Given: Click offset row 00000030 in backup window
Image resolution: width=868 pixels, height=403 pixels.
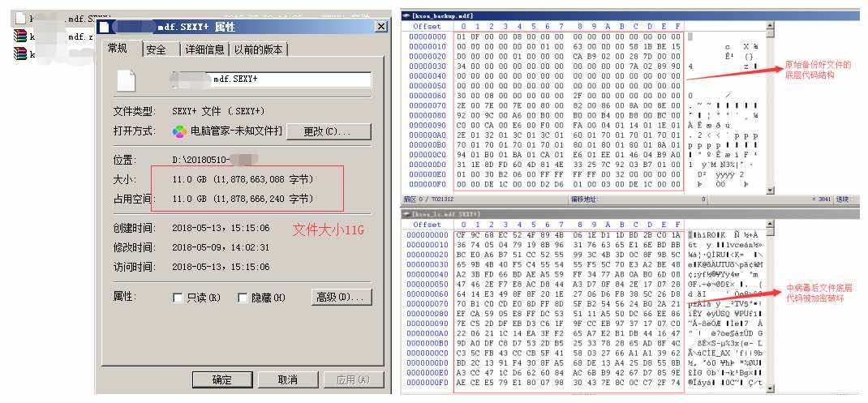Looking at the screenshot, I should (428, 66).
